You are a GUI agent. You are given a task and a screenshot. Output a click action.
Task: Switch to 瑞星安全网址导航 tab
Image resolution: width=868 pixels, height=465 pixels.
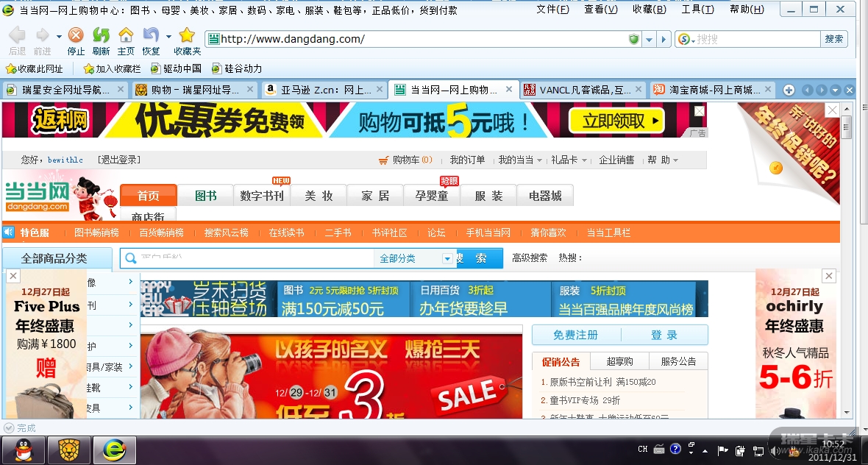[65, 90]
